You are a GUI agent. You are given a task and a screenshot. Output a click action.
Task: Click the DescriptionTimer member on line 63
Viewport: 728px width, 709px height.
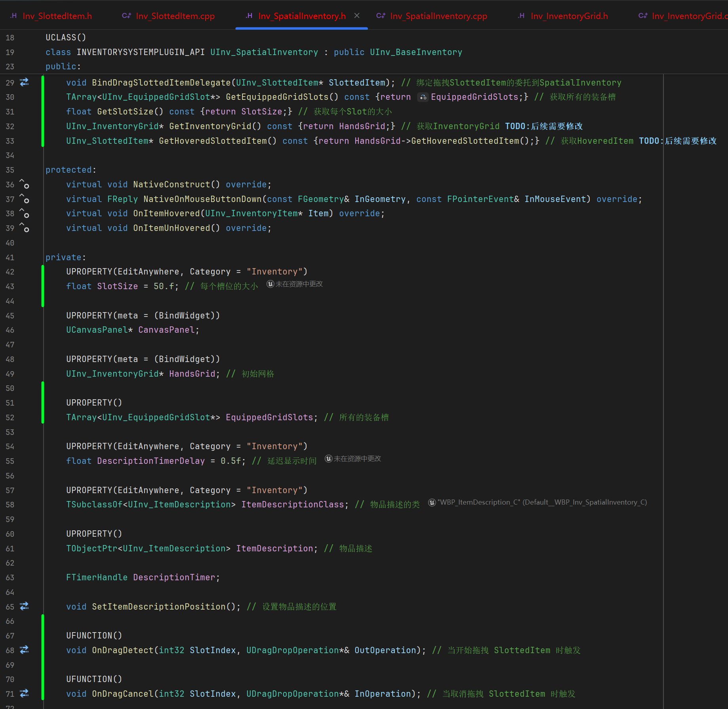coord(174,577)
